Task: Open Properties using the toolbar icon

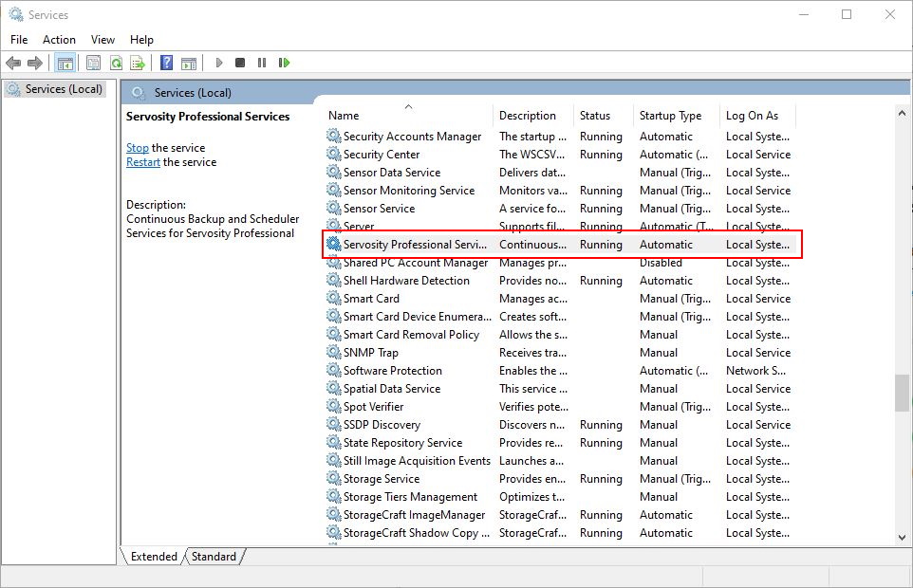Action: tap(93, 63)
